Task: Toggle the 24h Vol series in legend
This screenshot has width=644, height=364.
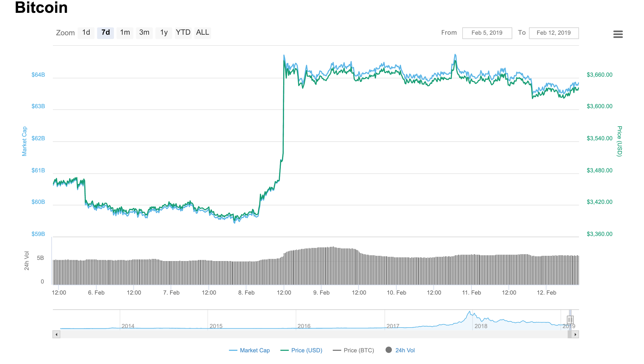Action: pos(400,350)
